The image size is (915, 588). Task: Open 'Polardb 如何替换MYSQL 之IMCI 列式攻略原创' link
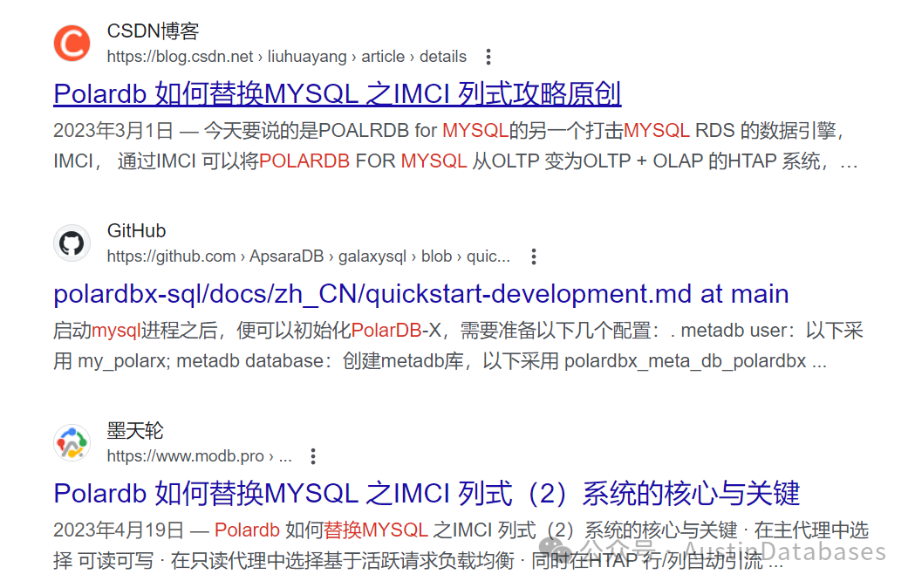338,94
